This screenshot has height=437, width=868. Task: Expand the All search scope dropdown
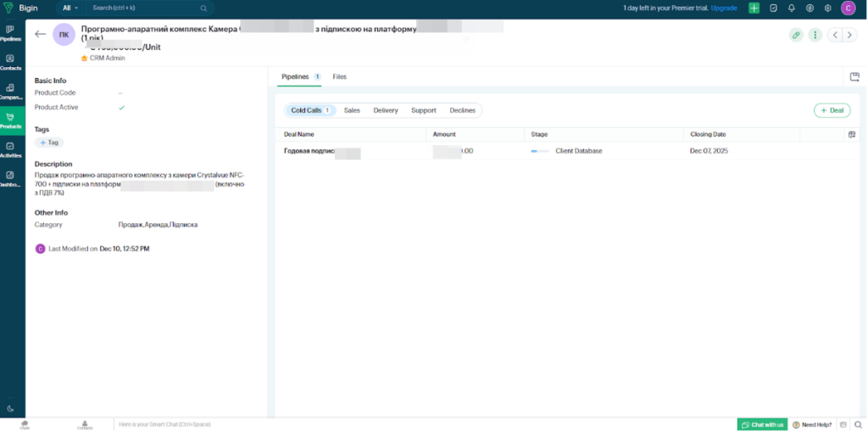70,8
